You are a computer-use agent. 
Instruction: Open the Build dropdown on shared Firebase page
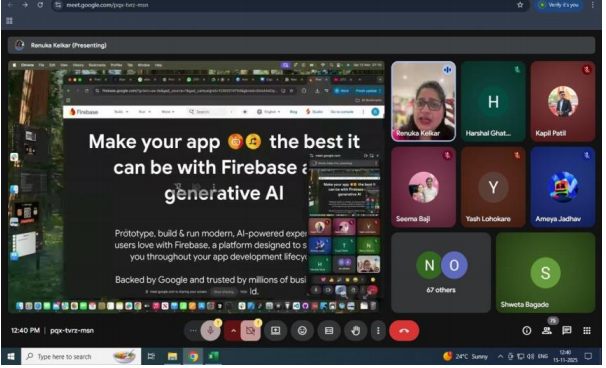point(121,112)
